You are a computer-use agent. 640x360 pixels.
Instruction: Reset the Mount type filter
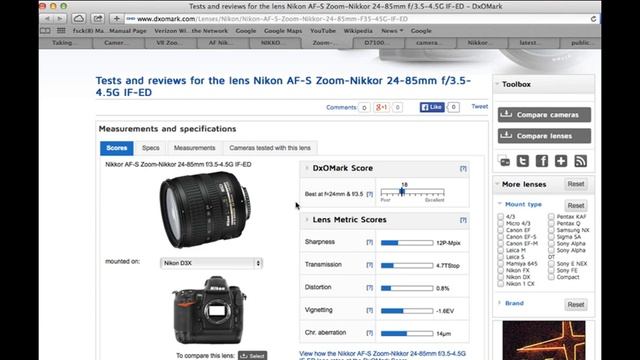click(576, 205)
